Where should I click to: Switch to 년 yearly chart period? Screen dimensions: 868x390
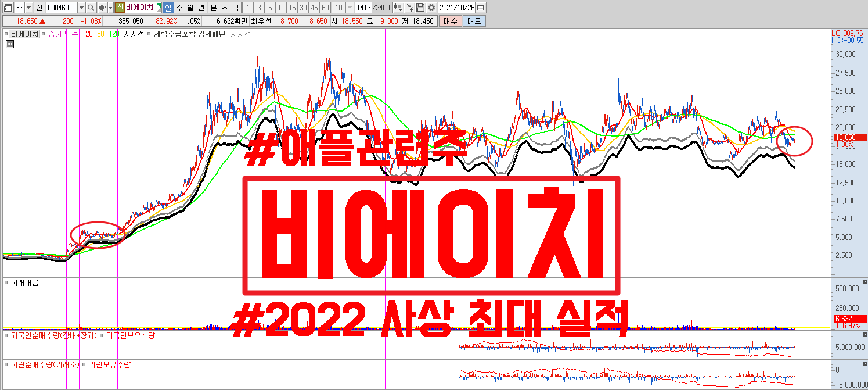pyautogui.click(x=201, y=8)
